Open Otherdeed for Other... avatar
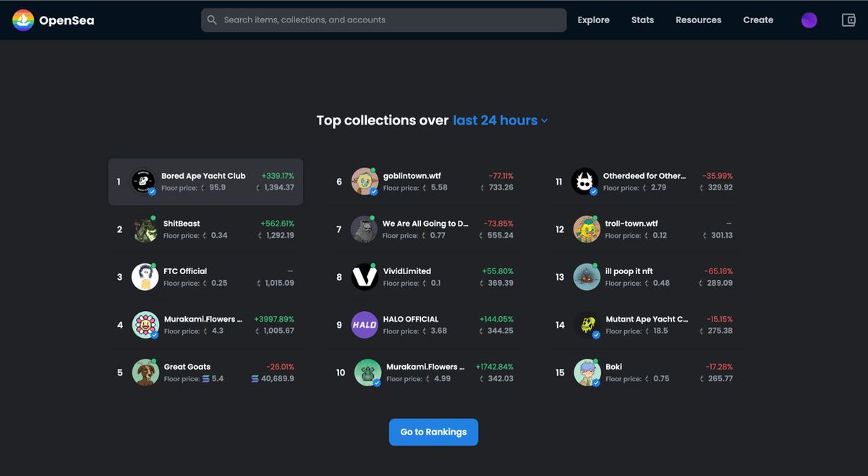 click(x=584, y=182)
